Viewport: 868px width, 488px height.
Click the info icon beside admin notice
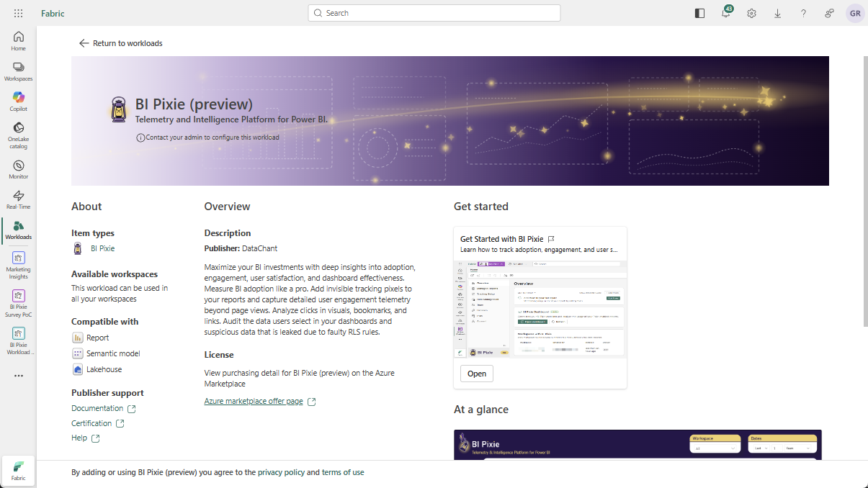click(x=140, y=137)
